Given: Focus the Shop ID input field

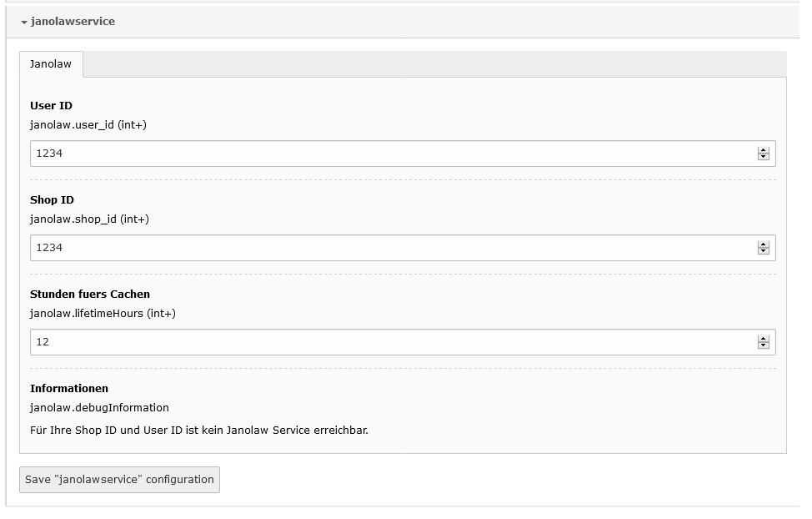Looking at the screenshot, I should click(x=403, y=248).
